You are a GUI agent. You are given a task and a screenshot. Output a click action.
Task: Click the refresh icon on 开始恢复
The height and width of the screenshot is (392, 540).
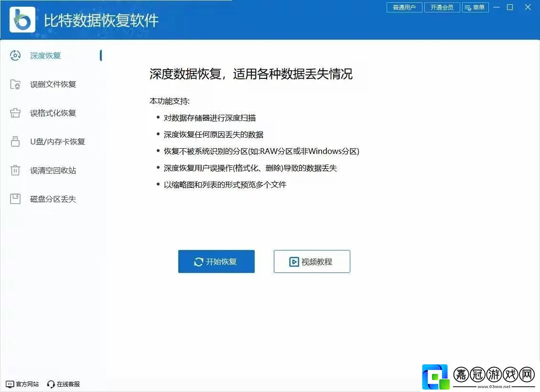pos(198,262)
